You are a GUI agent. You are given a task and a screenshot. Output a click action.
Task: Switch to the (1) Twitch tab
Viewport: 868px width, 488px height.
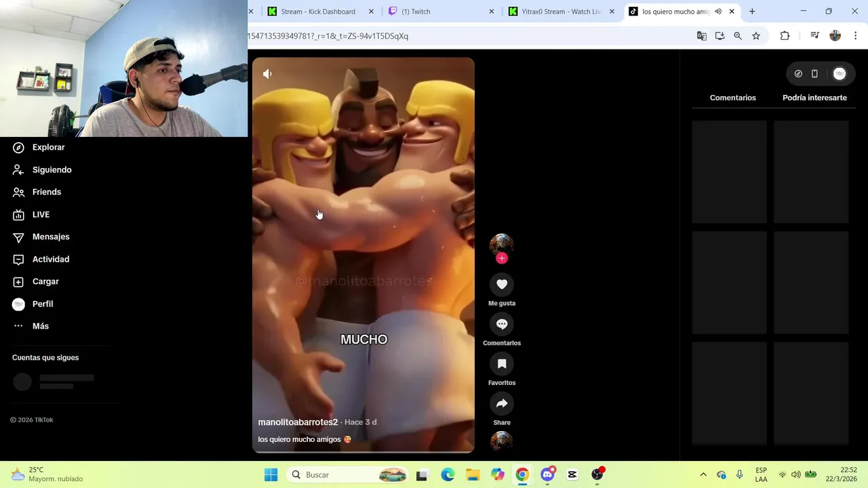tap(416, 12)
